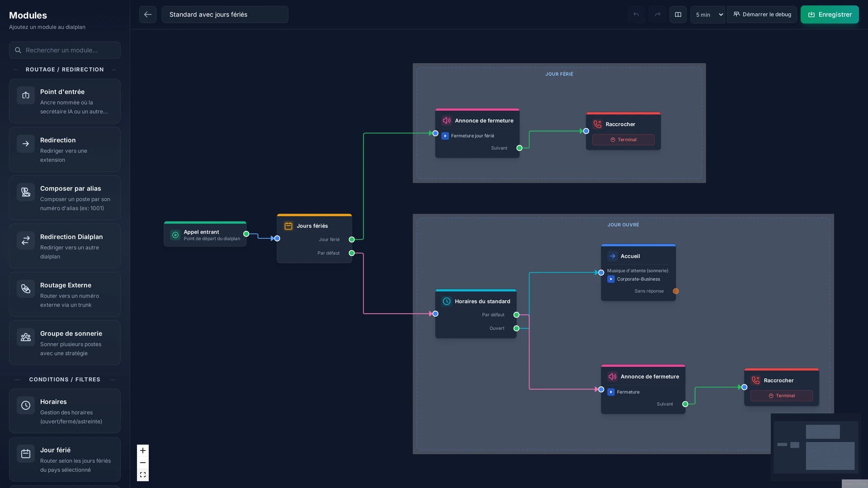Click the Redirection Dialplan swap icon
Viewport: 868px width, 488px height.
[26, 240]
